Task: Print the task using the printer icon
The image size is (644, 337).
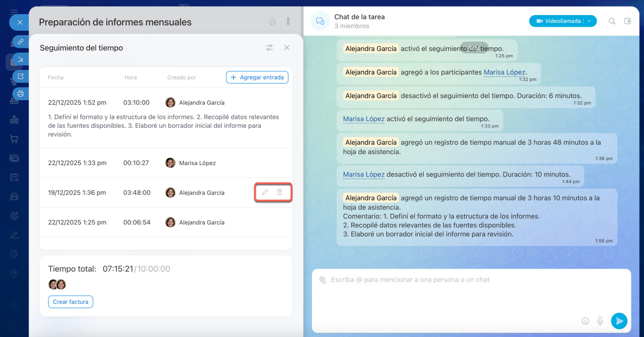Action: pyautogui.click(x=21, y=94)
